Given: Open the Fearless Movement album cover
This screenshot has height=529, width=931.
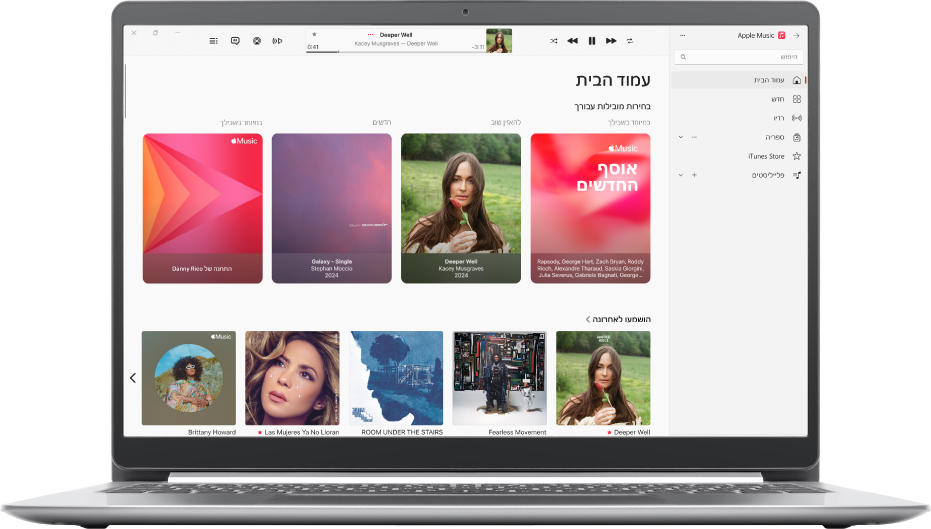Looking at the screenshot, I should point(499,378).
